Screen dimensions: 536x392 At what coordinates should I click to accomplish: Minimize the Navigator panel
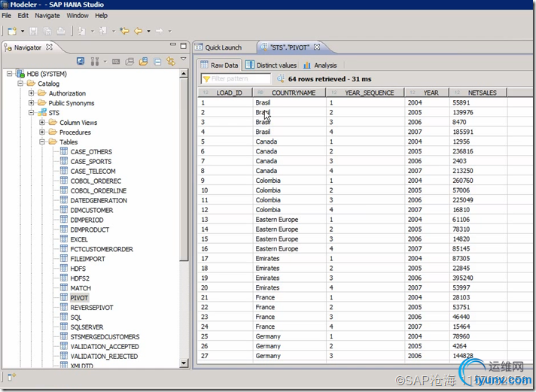pos(173,45)
